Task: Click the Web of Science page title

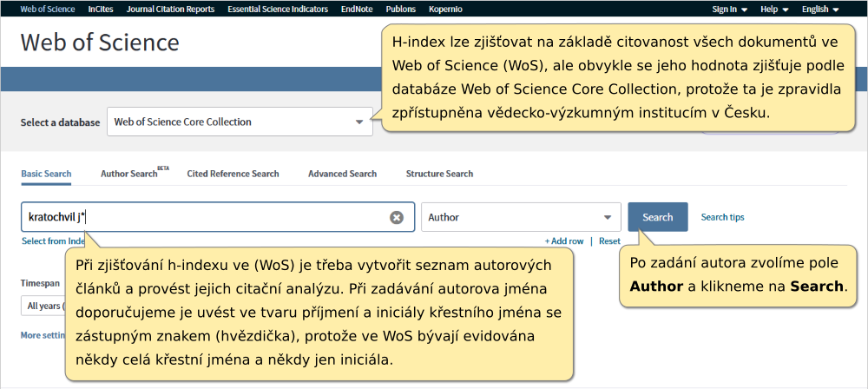Action: (x=100, y=43)
